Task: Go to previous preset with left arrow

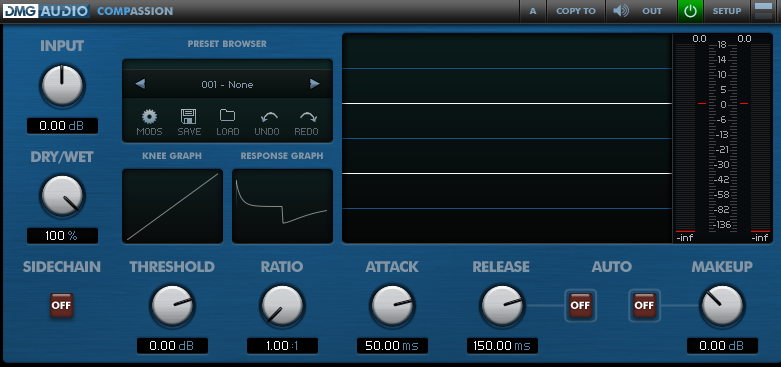Action: pos(140,84)
